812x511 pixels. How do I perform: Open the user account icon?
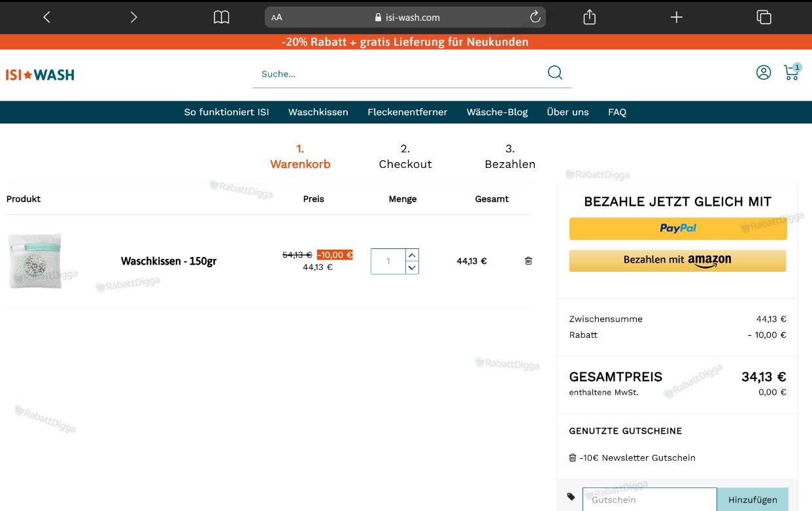point(764,73)
